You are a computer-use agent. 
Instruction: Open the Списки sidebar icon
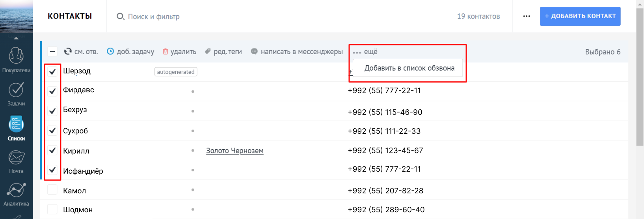(16, 124)
